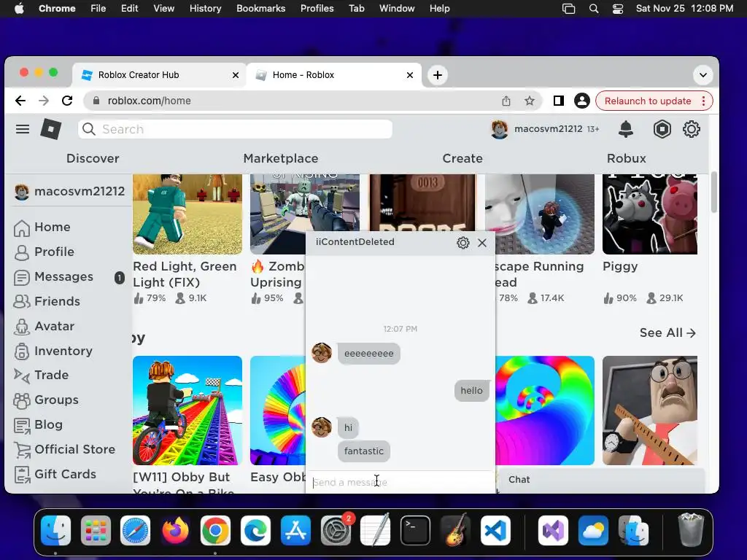Screen dimensions: 747x560
Task: Open Spotlight search in menu bar
Action: [x=594, y=9]
